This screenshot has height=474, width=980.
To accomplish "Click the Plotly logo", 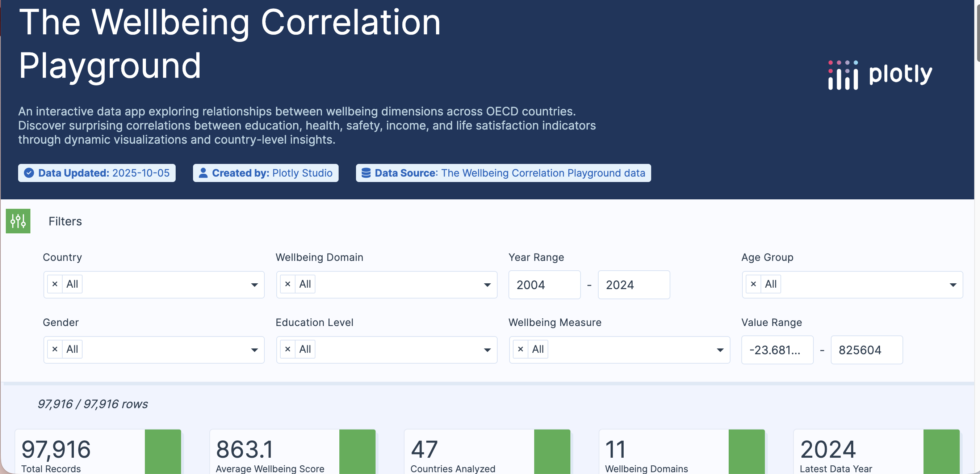I will coord(880,75).
